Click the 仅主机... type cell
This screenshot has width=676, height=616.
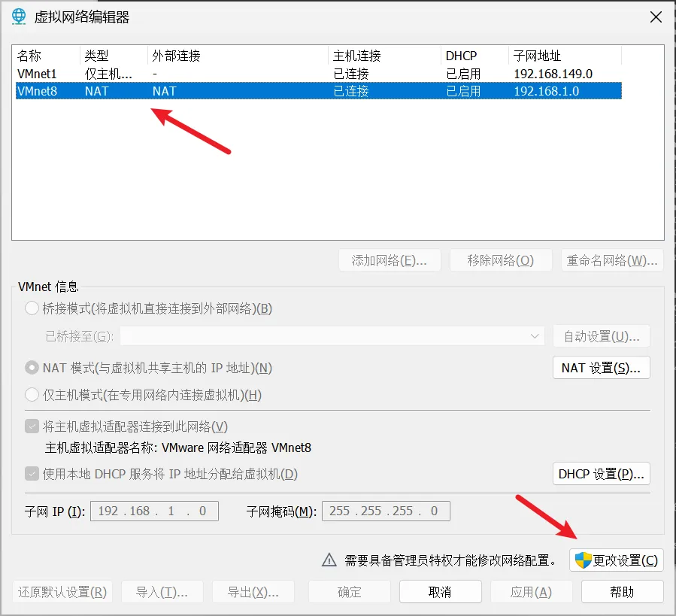108,74
